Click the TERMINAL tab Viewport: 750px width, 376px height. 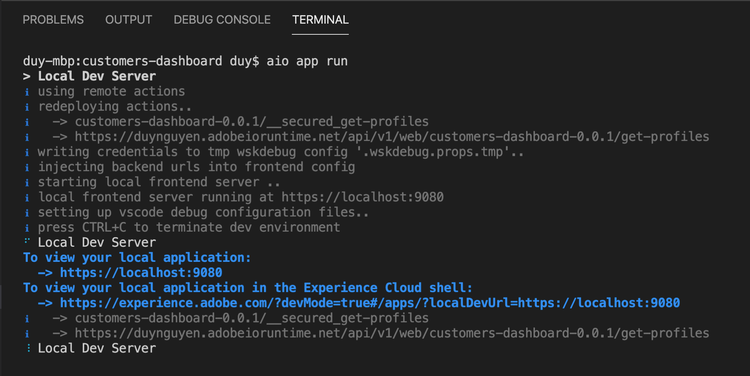pyautogui.click(x=320, y=20)
